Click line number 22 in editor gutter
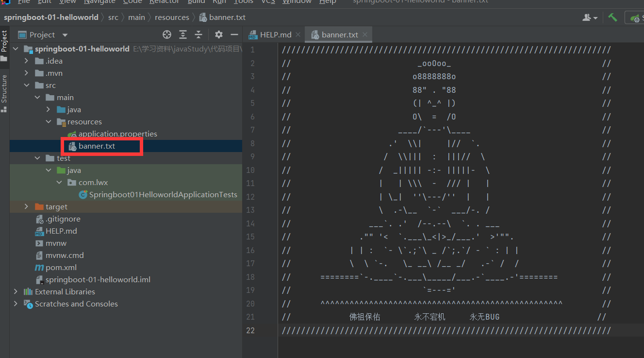The height and width of the screenshot is (358, 644). (x=250, y=331)
